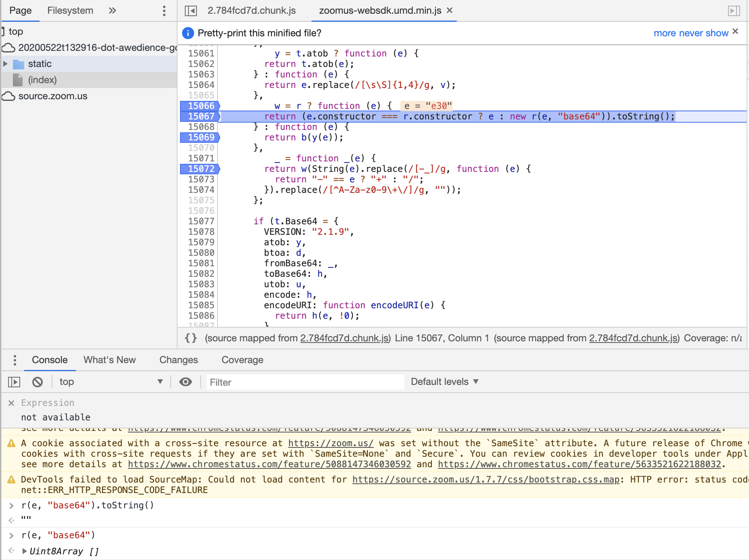749x560 pixels.
Task: Show the console sidebar panel icon
Action: click(x=14, y=382)
